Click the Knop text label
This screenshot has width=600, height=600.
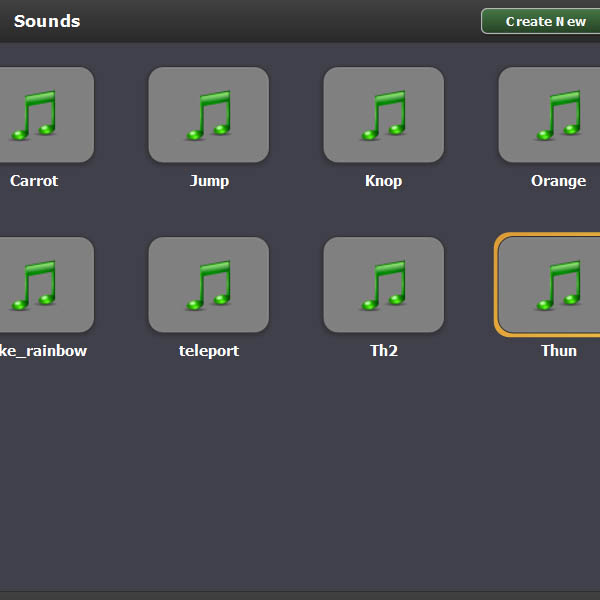tap(384, 181)
